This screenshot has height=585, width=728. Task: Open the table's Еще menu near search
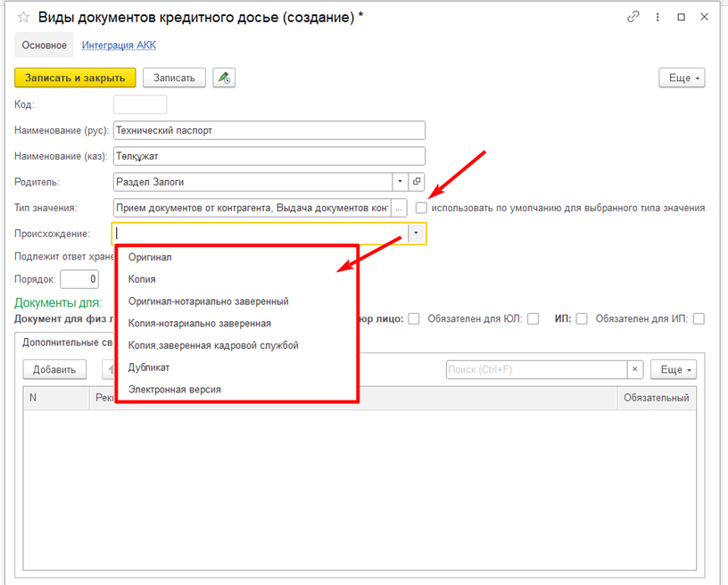tap(674, 369)
